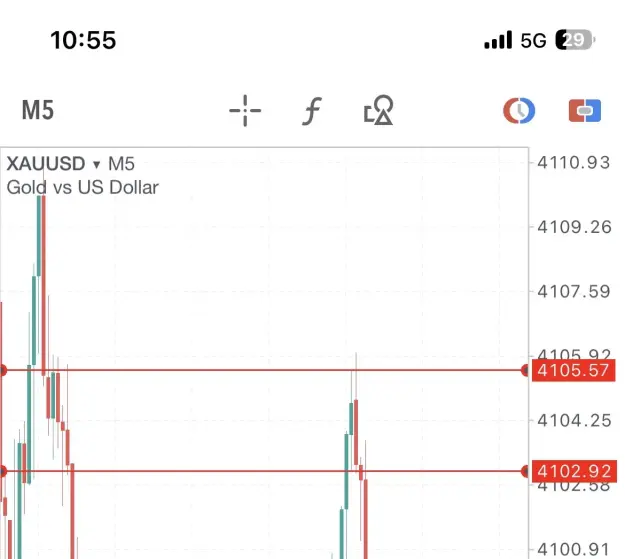Click right handle of 4102.92 line
Image resolution: width=625 pixels, height=559 pixels.
(x=525, y=471)
